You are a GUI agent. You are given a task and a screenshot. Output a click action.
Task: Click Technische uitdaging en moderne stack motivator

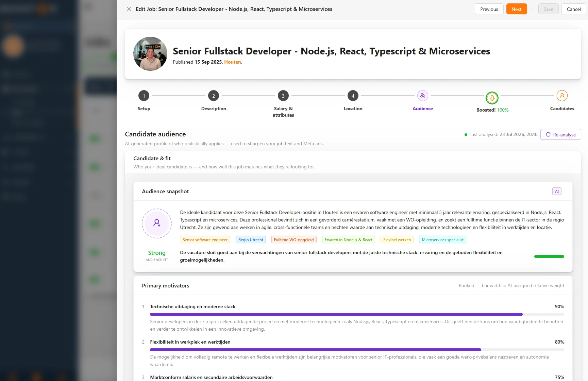point(192,307)
